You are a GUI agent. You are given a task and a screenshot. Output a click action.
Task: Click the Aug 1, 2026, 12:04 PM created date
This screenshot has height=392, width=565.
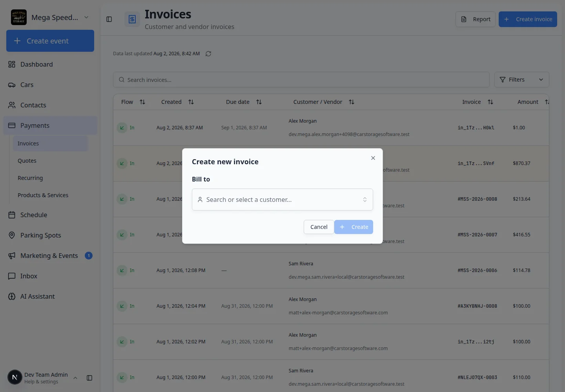click(x=181, y=306)
